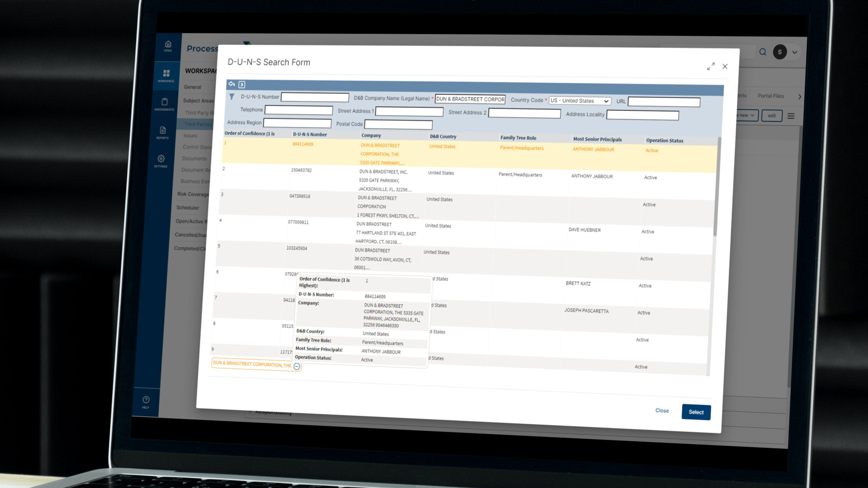This screenshot has width=868, height=488.
Task: Select the Country Code dropdown field
Action: click(578, 100)
